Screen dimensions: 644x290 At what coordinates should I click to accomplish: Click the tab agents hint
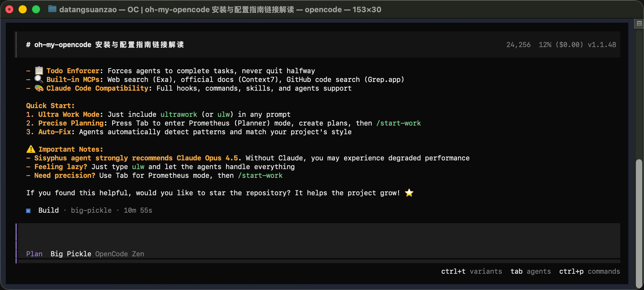[531, 271]
